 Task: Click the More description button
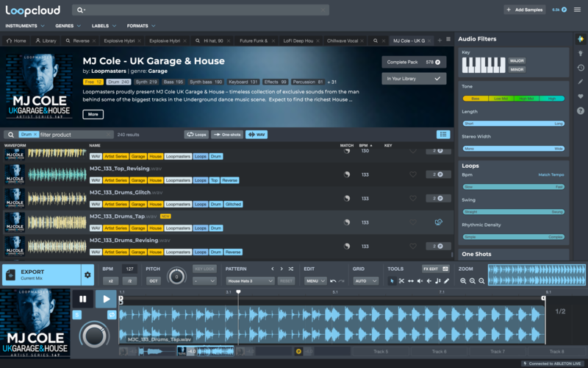click(93, 114)
